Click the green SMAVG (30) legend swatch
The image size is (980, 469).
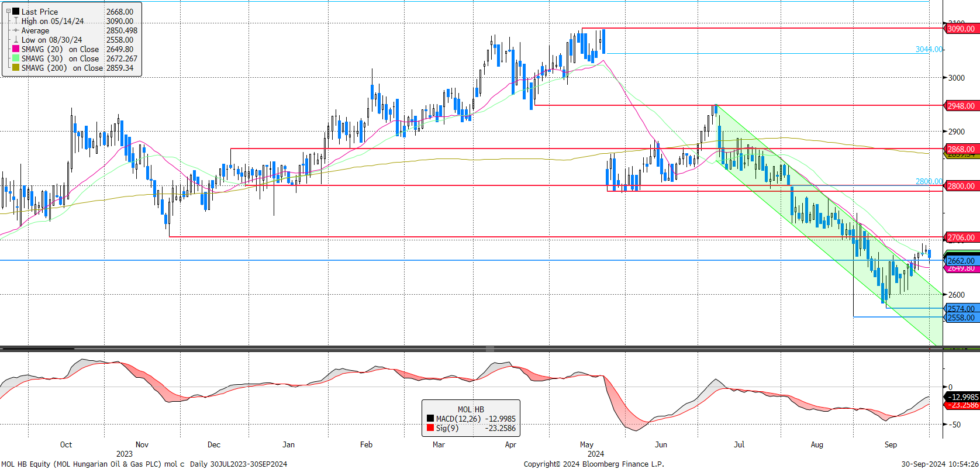(x=16, y=58)
